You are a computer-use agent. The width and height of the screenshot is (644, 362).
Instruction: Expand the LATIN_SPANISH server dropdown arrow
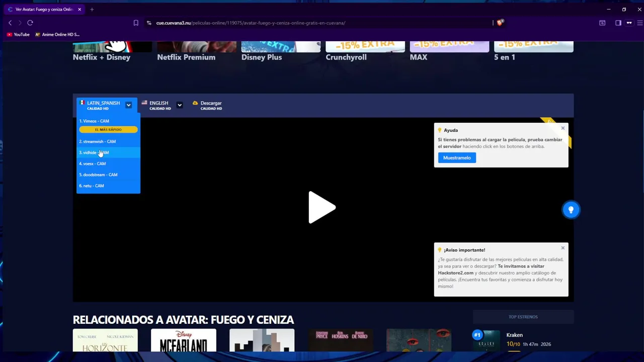(129, 105)
